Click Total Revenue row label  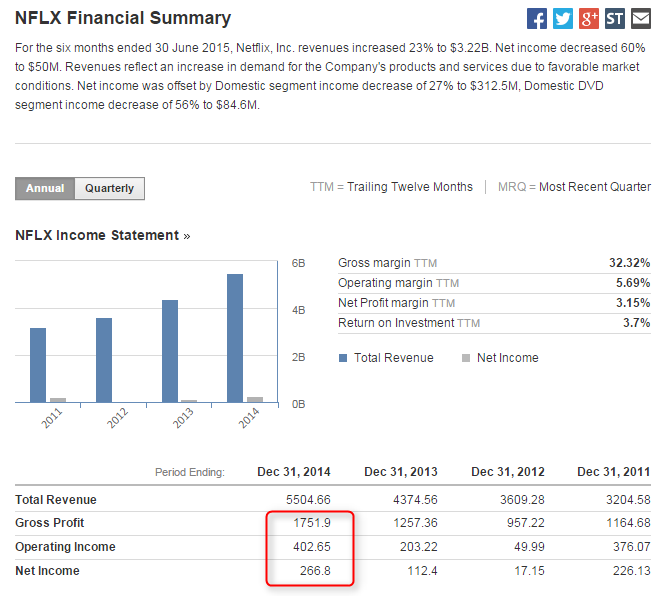pos(56,499)
